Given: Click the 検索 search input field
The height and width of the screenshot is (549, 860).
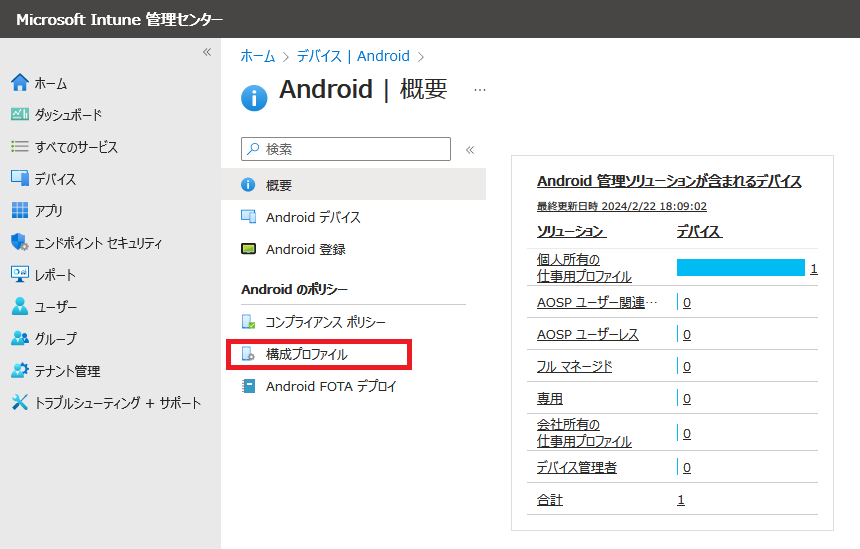Looking at the screenshot, I should pyautogui.click(x=346, y=149).
